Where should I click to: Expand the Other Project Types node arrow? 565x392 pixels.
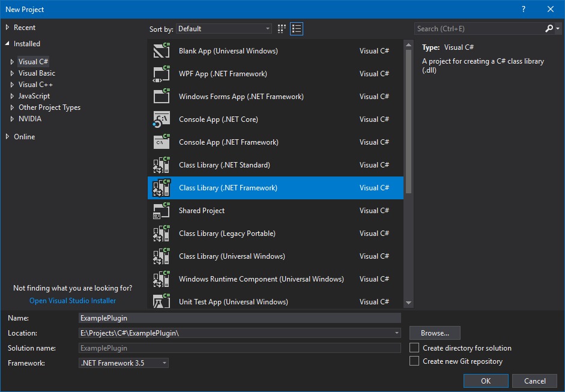click(12, 107)
